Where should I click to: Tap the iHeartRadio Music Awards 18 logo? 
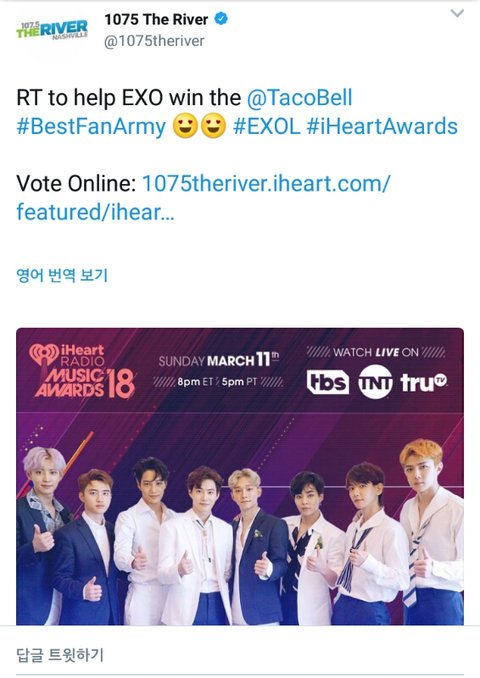(82, 371)
